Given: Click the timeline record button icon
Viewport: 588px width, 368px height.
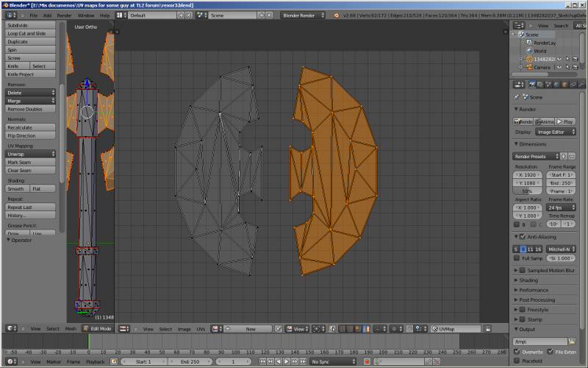Looking at the screenshot, I should pos(366,361).
